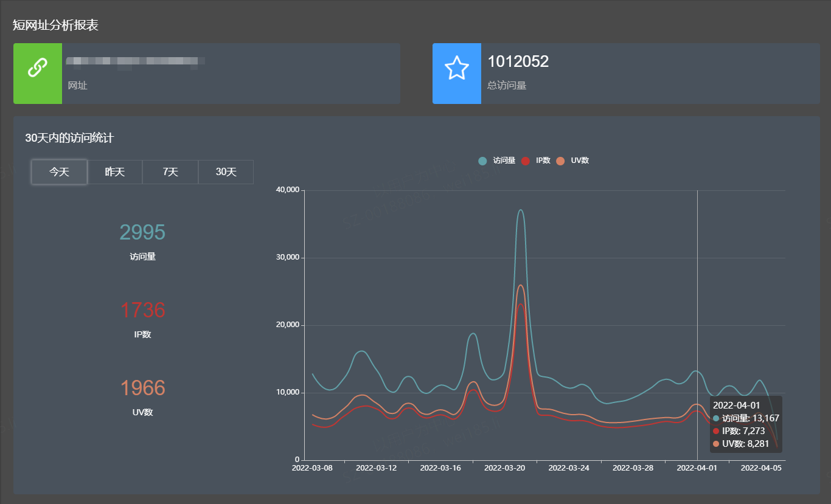Image resolution: width=831 pixels, height=504 pixels.
Task: Click the 2022-04-01 x-axis date label
Action: tap(697, 468)
